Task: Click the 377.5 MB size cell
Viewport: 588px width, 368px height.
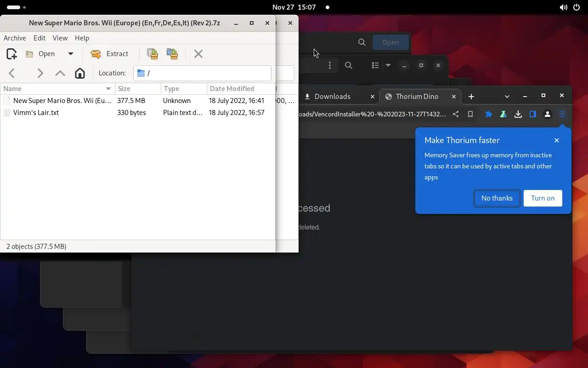Action: [131, 101]
